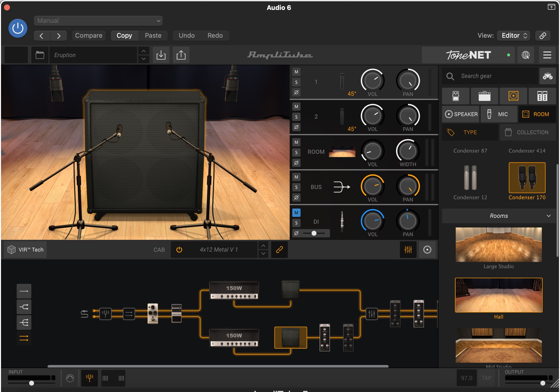Solo the DI channel
The image size is (560, 392).
[296, 223]
